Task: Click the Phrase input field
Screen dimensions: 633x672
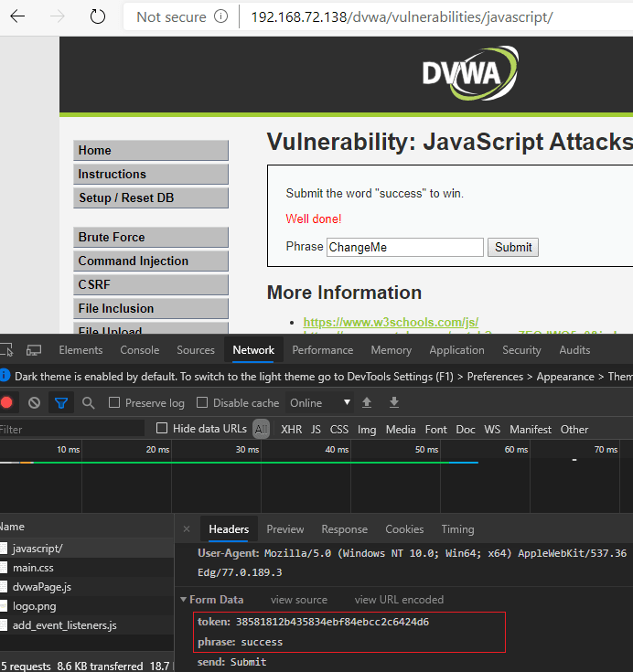Action: point(405,247)
